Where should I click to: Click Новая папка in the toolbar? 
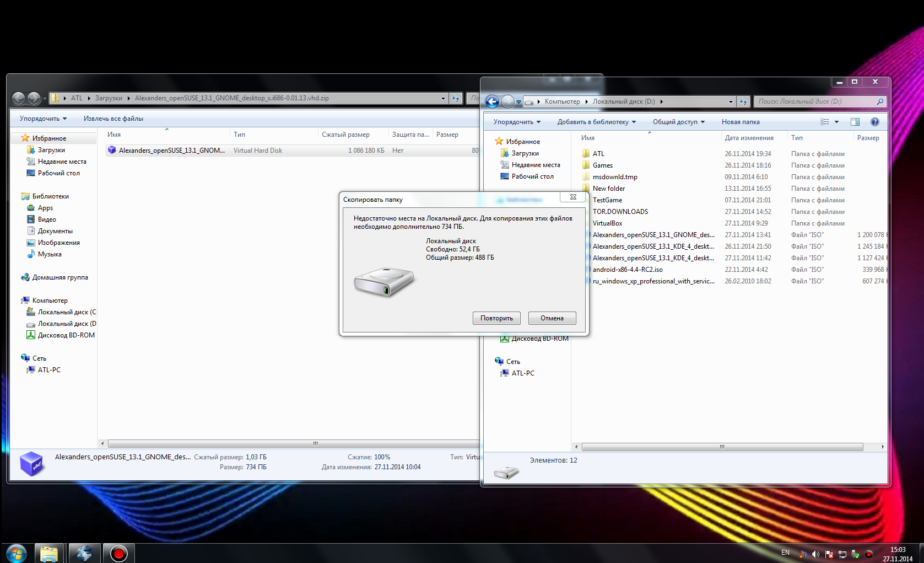pos(741,122)
